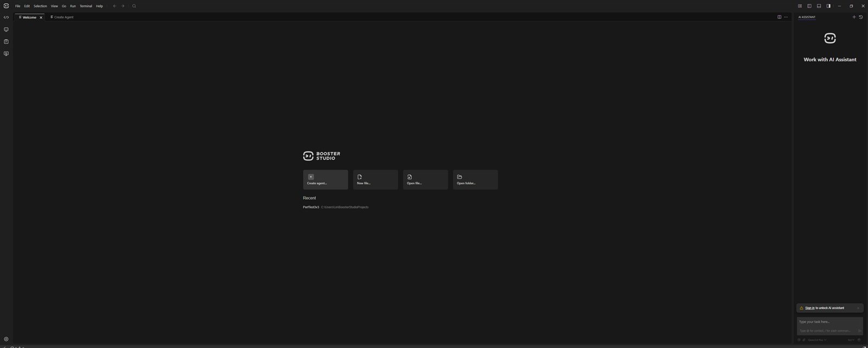Screen dimensions: 868x348
Task: Start a new AI Assistant chat with plus
Action: point(854,17)
